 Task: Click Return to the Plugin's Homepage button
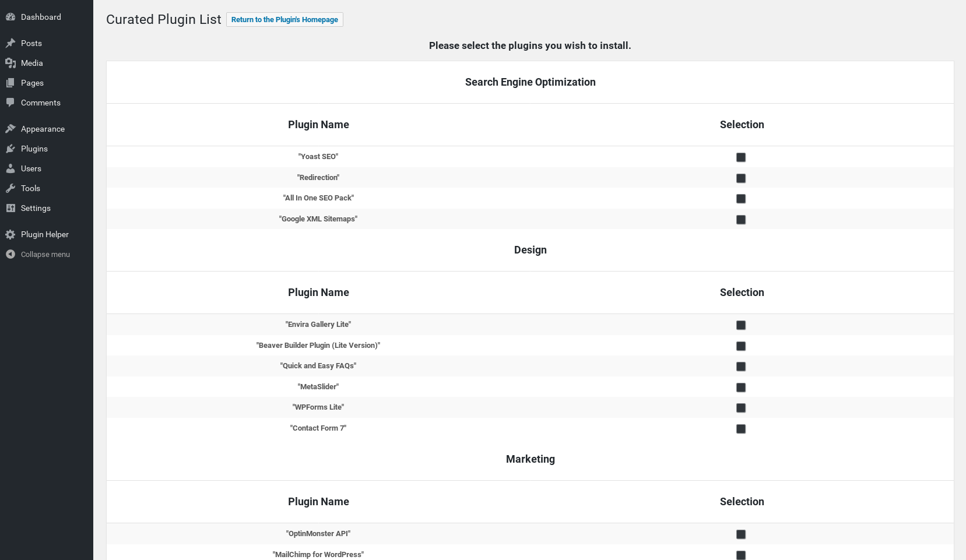tap(284, 20)
